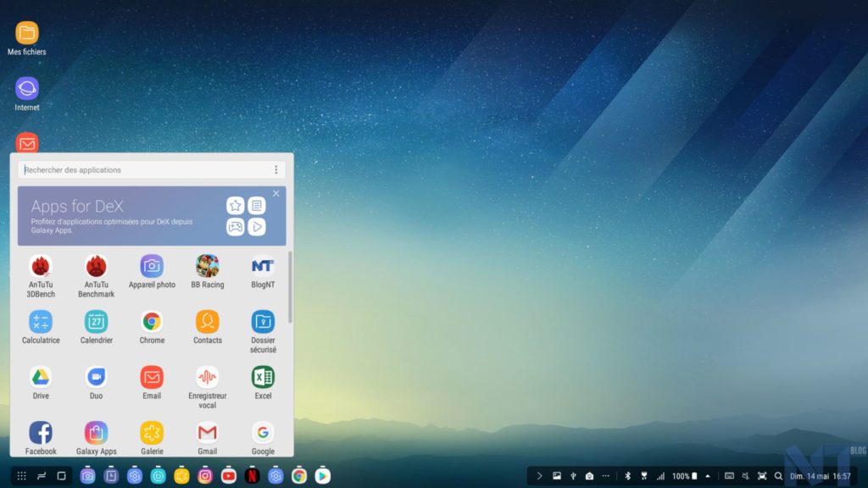This screenshot has width=868, height=488.
Task: Launch BB Racing game
Action: point(207,272)
